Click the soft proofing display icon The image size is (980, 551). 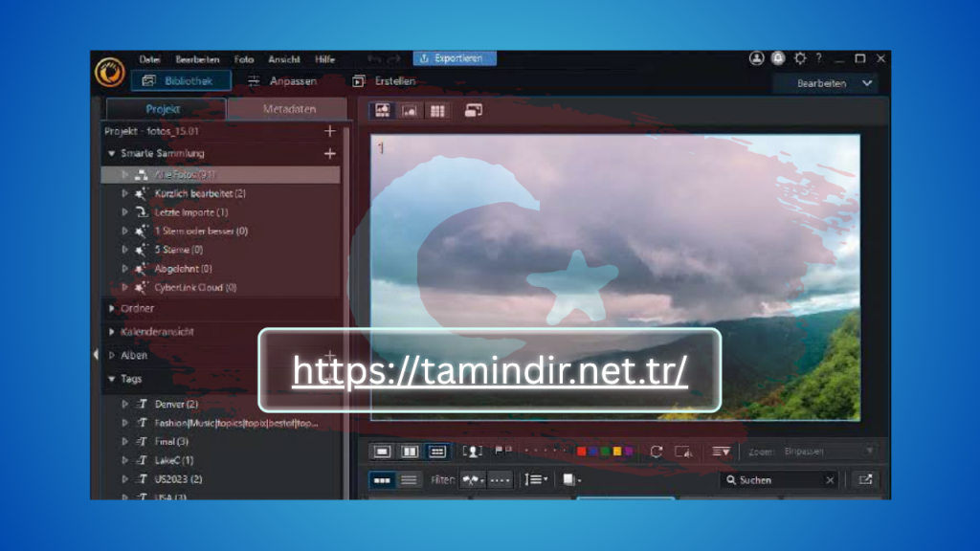click(683, 452)
